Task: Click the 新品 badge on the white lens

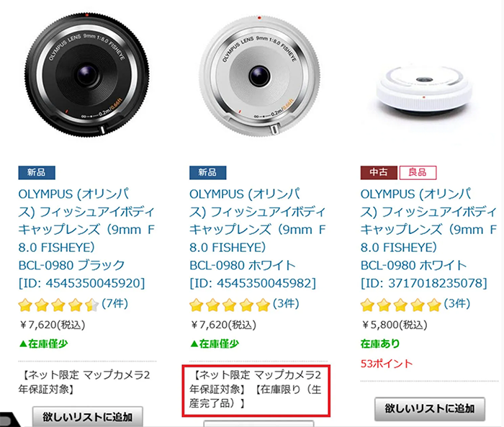Action: pyautogui.click(x=207, y=173)
